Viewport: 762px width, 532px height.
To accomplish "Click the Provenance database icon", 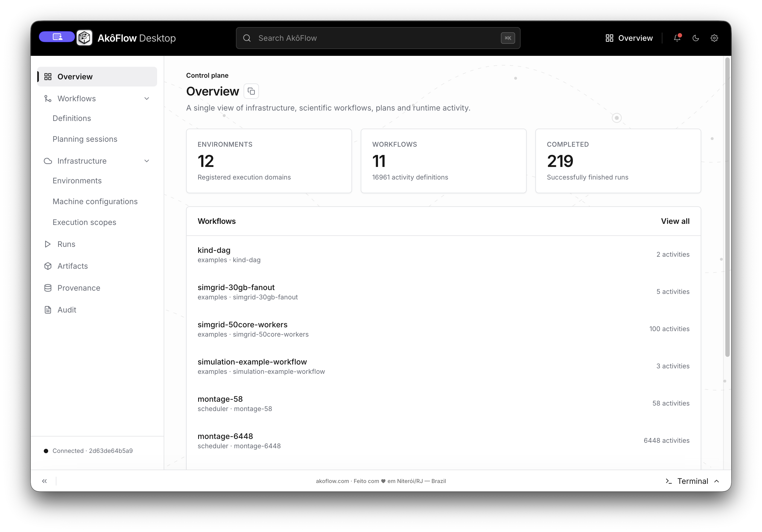I will coord(48,288).
